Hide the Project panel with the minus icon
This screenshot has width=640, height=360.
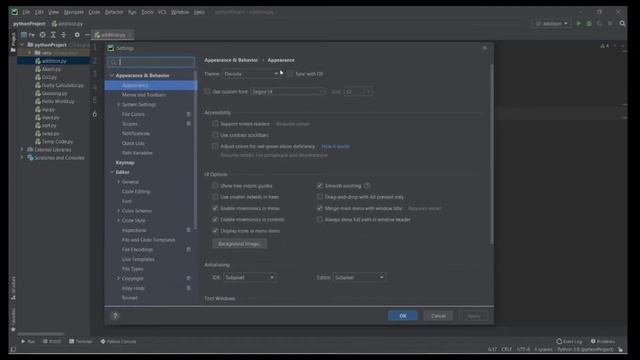point(87,35)
